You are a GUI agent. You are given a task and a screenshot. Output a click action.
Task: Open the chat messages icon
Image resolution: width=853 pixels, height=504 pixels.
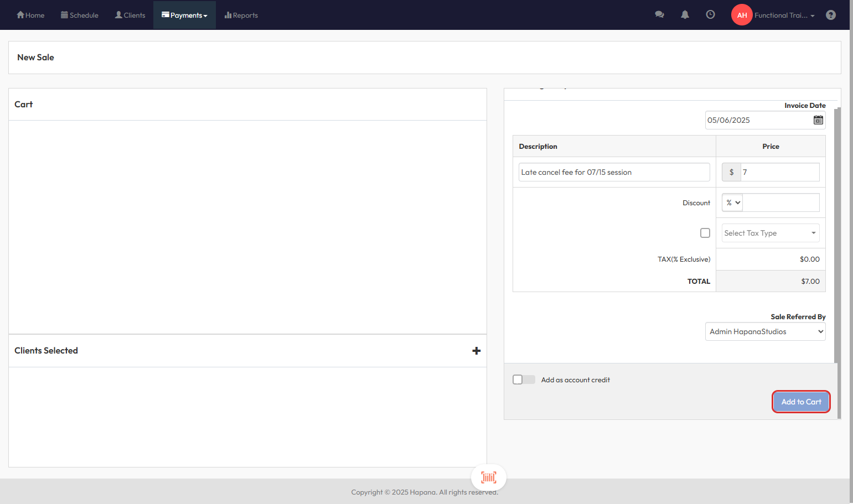pyautogui.click(x=659, y=15)
